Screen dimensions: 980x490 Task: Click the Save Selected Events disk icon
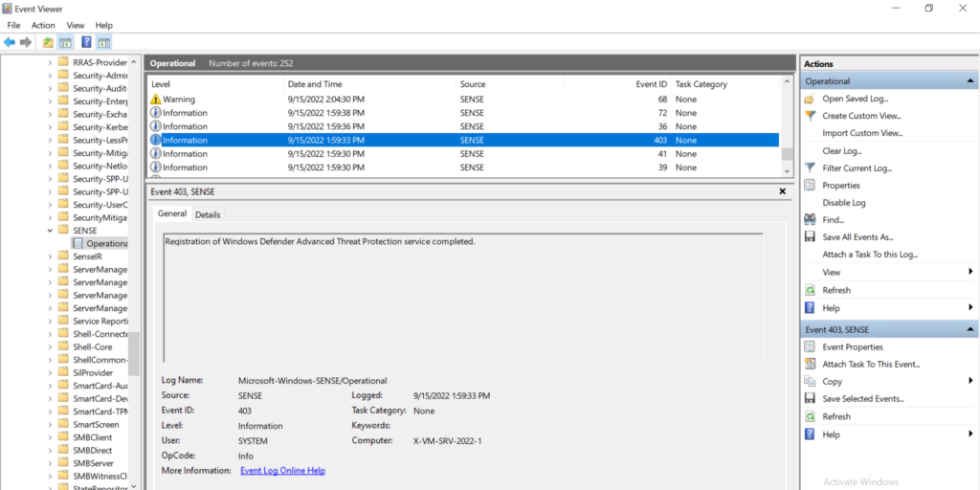[x=810, y=399]
